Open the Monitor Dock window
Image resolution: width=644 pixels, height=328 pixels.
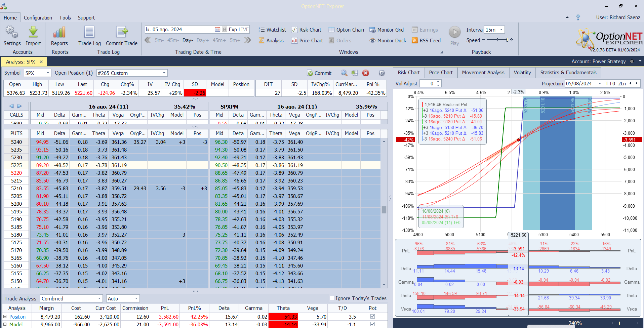(388, 41)
